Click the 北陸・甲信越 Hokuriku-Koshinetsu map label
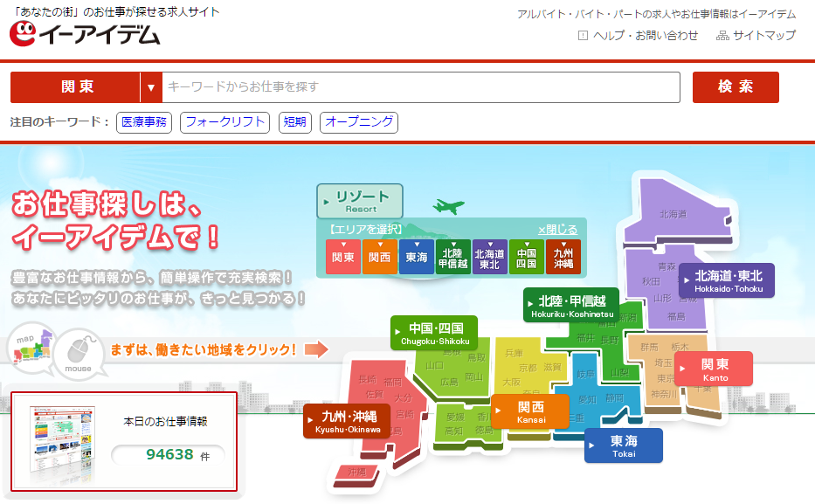 tap(571, 306)
